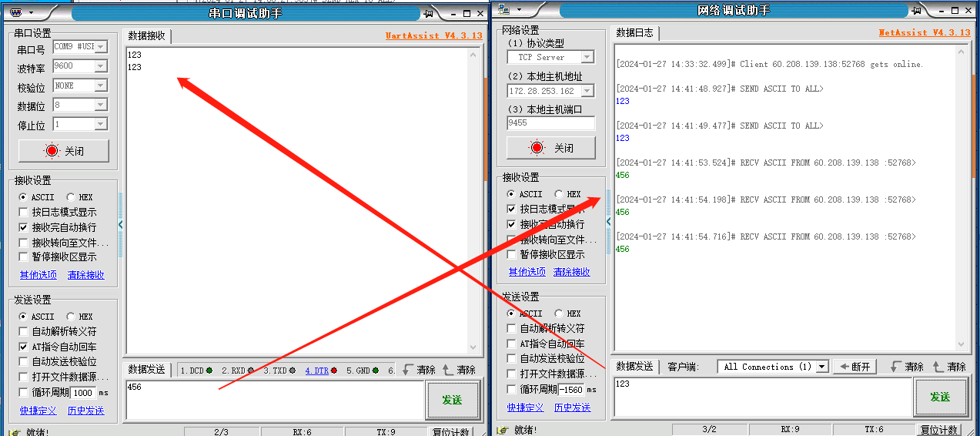Click 复位计数 in the network status bar
This screenshot has width=980, height=436.
coord(939,430)
